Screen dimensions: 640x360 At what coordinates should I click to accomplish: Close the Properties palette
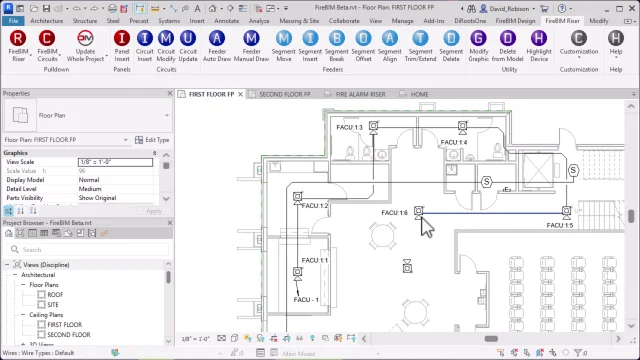(170, 93)
